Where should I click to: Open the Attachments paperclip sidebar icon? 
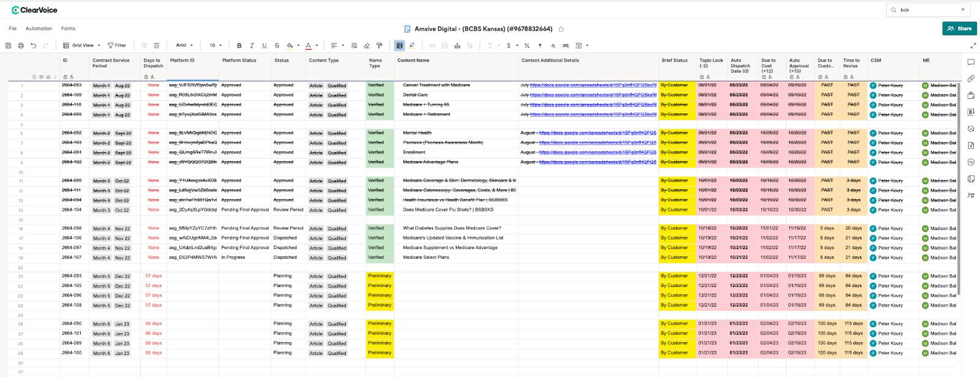pos(971,79)
